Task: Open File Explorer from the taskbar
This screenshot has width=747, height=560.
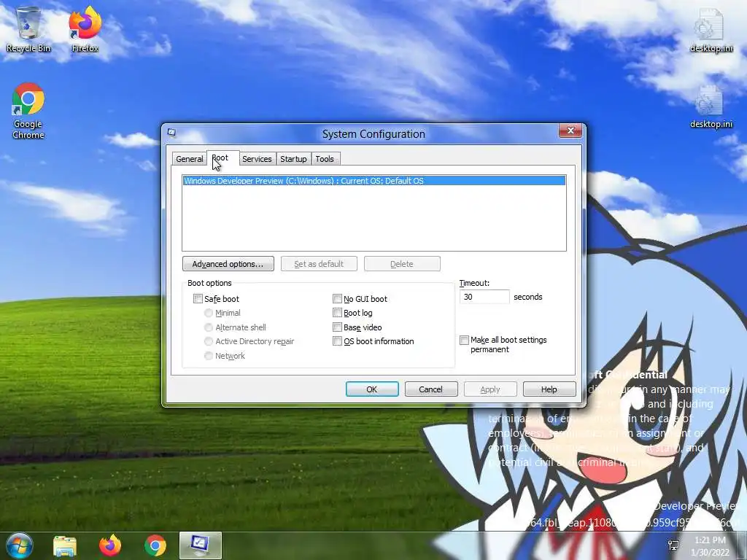Action: pos(65,545)
